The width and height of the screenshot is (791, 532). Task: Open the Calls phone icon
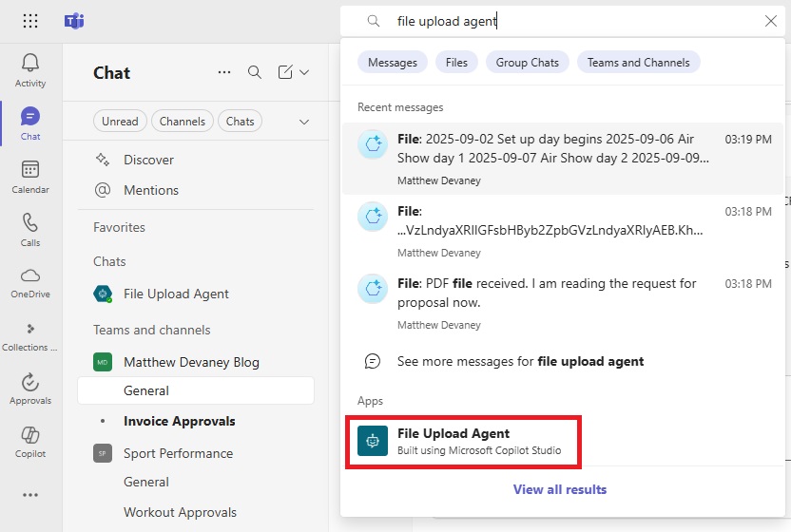pos(30,222)
